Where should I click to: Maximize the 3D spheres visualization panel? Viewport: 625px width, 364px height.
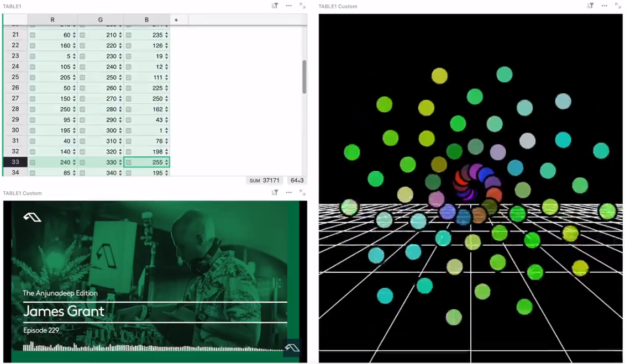(x=618, y=6)
